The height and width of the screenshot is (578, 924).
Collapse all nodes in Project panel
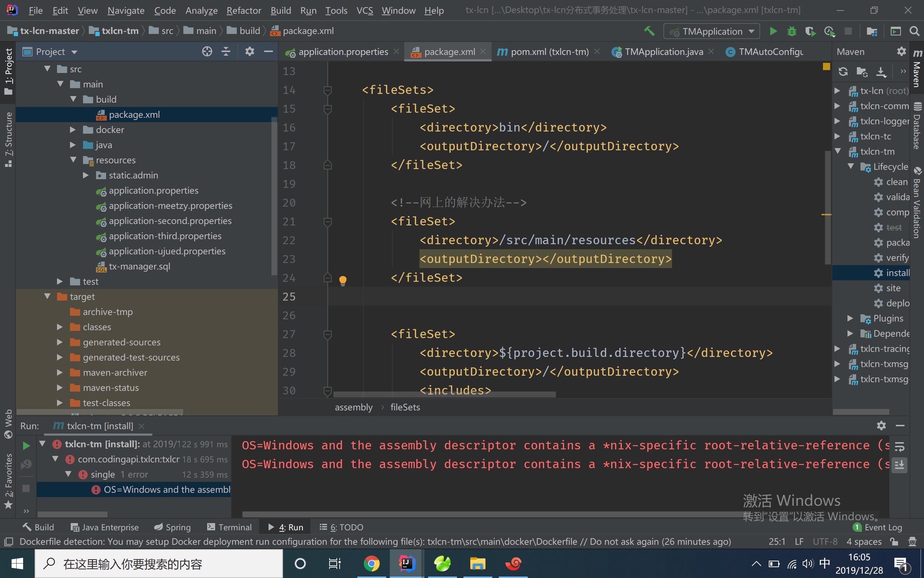tap(226, 51)
